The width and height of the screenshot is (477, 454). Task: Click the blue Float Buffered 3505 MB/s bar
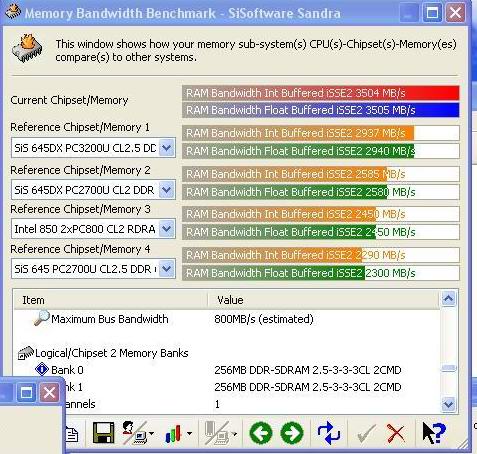pos(321,110)
